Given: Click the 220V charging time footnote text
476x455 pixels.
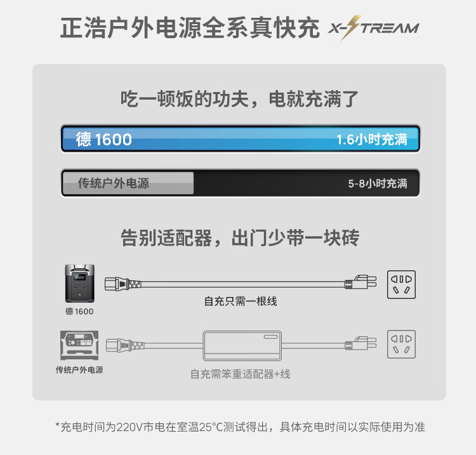Looking at the screenshot, I should 240,427.
